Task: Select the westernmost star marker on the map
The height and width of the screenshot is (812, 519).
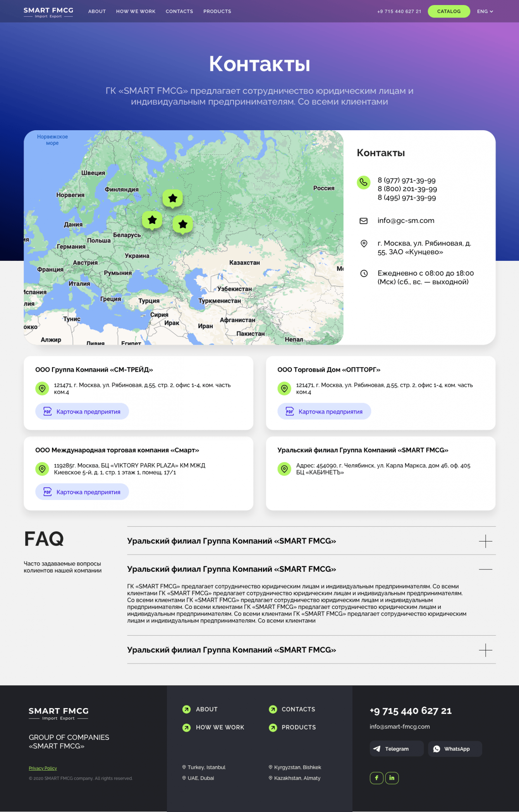Action: (x=152, y=221)
